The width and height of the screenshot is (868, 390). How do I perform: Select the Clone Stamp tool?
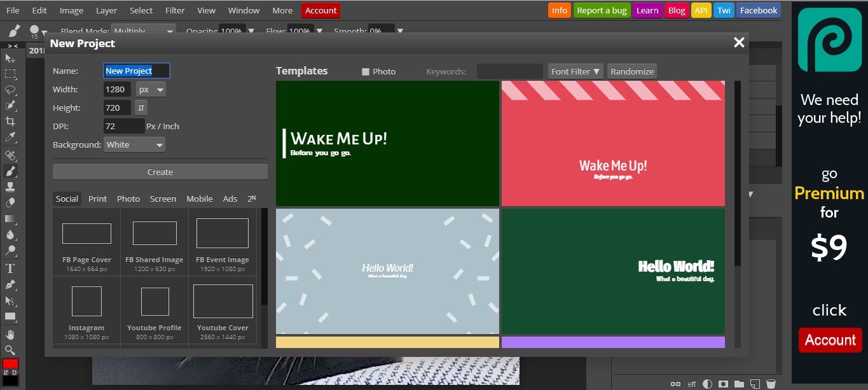[x=10, y=186]
